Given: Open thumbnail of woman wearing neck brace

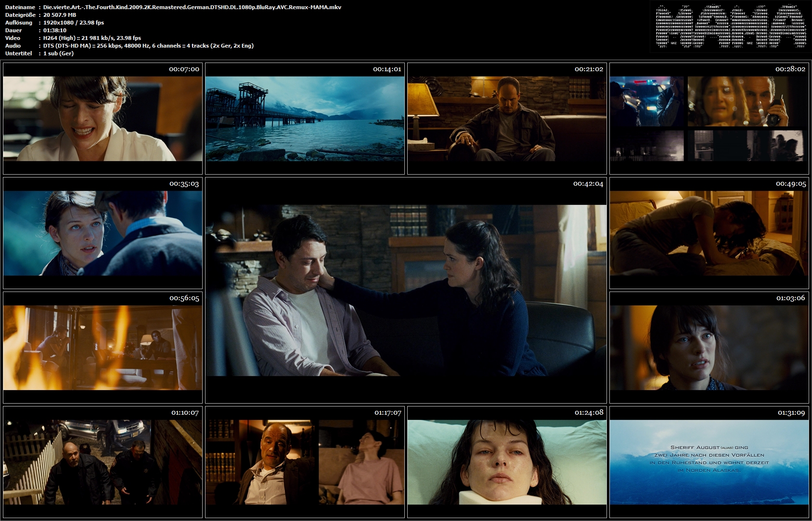Looking at the screenshot, I should click(x=507, y=462).
